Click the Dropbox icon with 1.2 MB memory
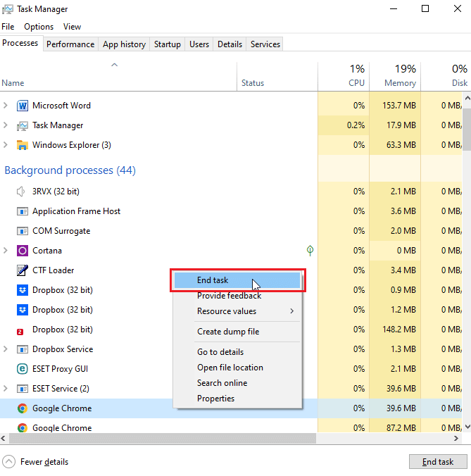Screen dimensions: 471x476 pyautogui.click(x=22, y=310)
